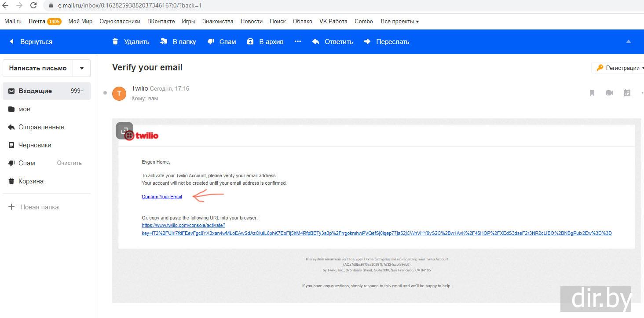The width and height of the screenshot is (644, 318).
Task: Click the address bar URL
Action: coord(130,6)
